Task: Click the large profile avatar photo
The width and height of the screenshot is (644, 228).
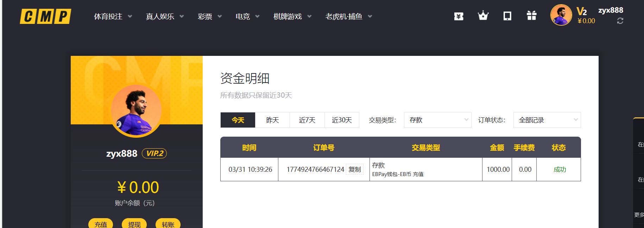Action: point(137,111)
